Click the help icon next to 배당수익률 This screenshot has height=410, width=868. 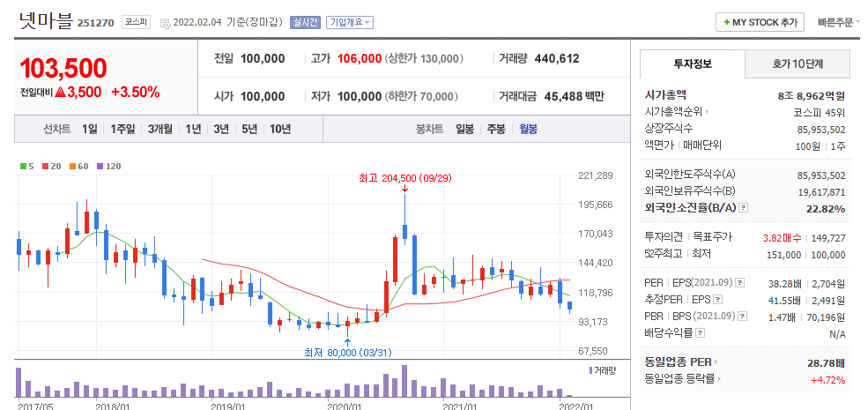click(700, 333)
